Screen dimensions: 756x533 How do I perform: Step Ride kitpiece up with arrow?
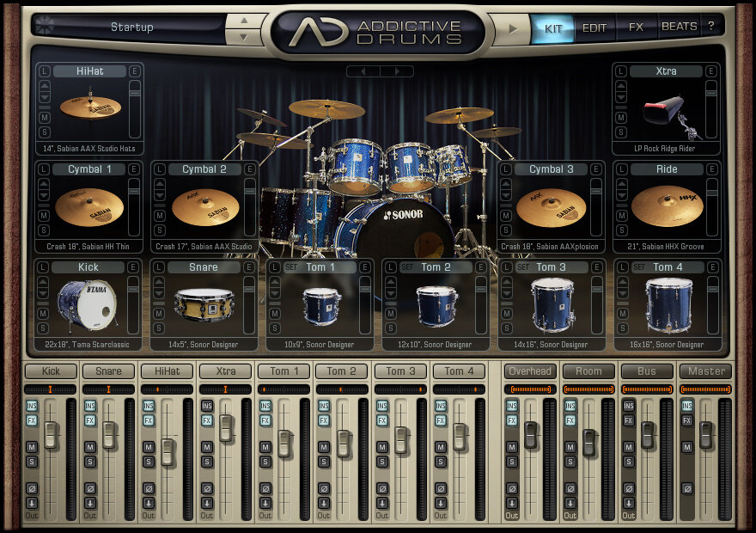(622, 184)
